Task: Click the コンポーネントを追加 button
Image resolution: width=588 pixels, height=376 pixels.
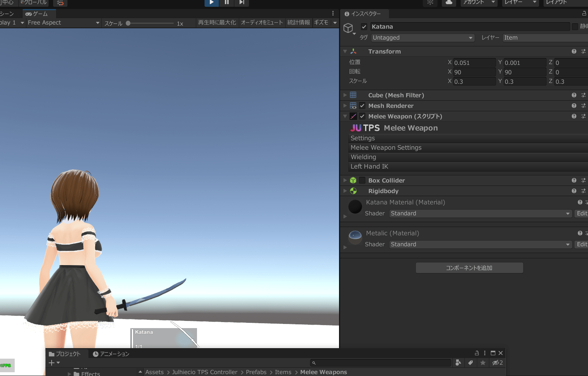Action: pyautogui.click(x=469, y=268)
